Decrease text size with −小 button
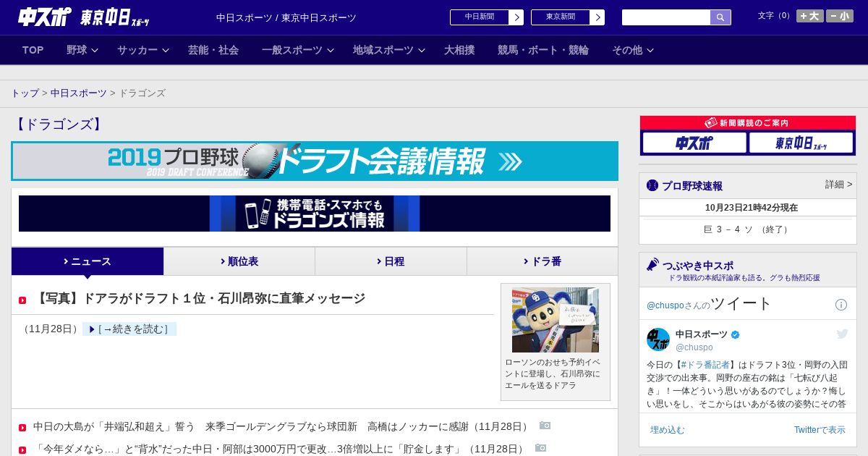This screenshot has width=868, height=456. pos(840,16)
